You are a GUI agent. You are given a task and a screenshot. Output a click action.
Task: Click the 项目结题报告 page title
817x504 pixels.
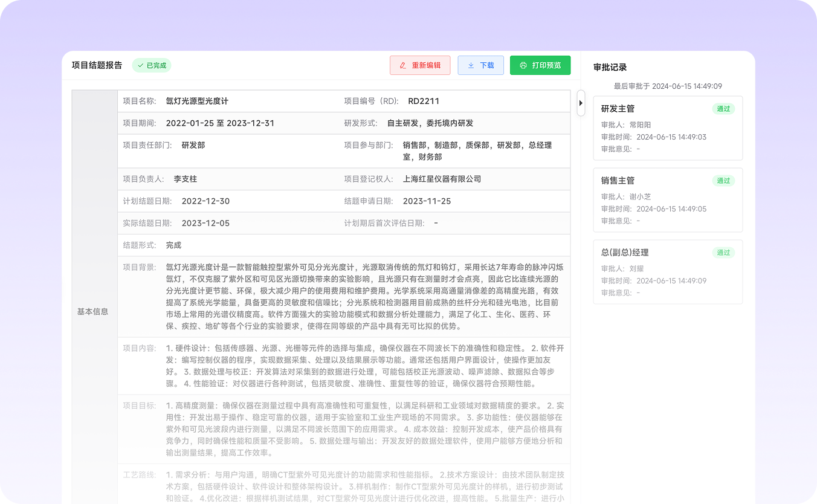(x=97, y=65)
